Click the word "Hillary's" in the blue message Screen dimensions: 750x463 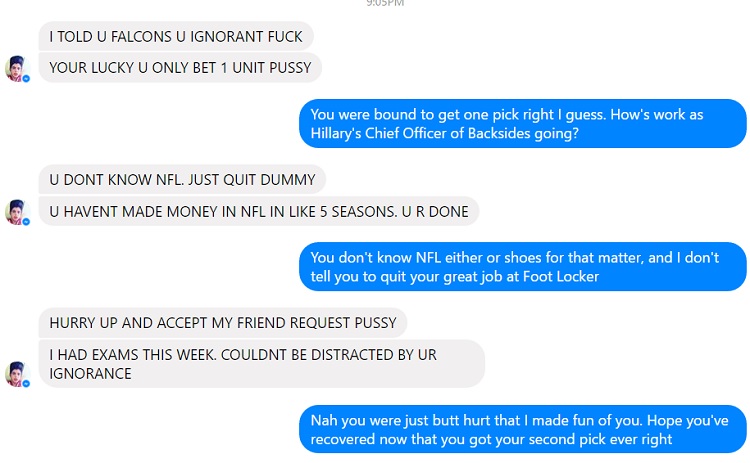coord(336,133)
